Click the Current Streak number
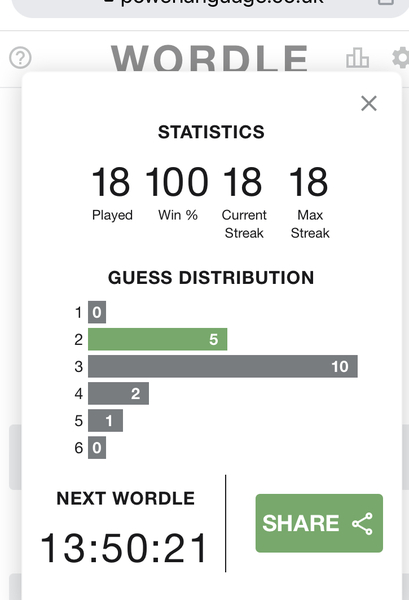Image resolution: width=409 pixels, height=600 pixels. [x=243, y=182]
